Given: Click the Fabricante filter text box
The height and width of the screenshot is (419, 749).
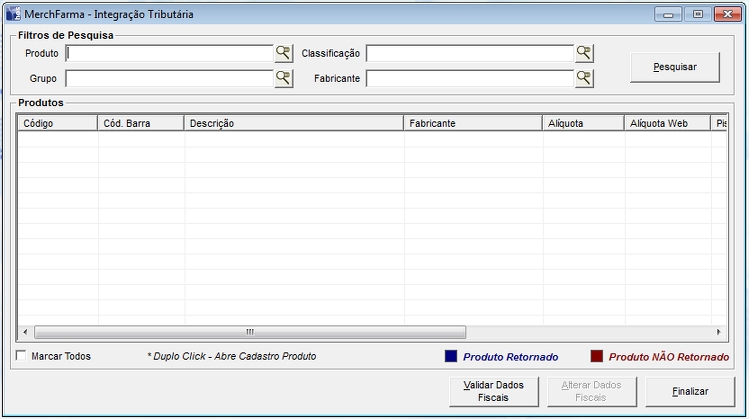Looking at the screenshot, I should (469, 78).
